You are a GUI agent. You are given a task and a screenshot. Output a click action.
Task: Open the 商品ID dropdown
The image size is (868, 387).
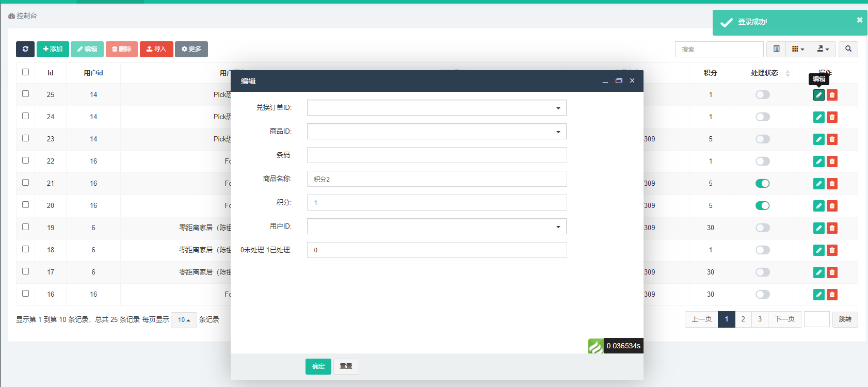pyautogui.click(x=437, y=132)
